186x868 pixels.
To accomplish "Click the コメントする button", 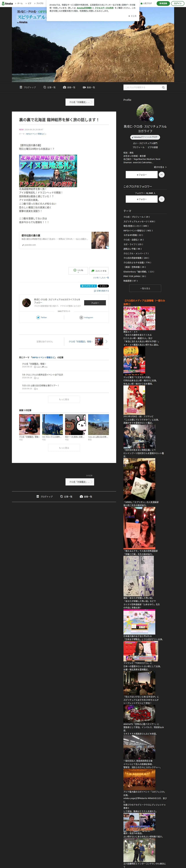I will click(x=99, y=271).
